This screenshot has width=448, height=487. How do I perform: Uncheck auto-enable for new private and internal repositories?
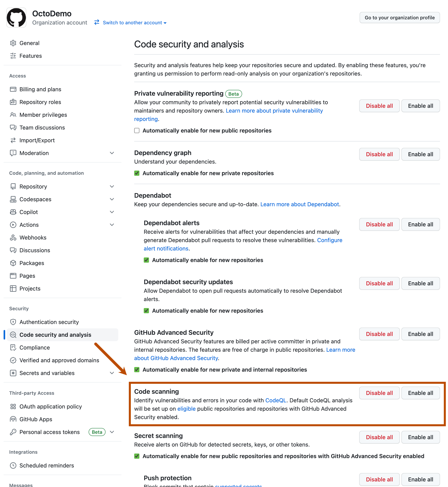[x=137, y=370]
